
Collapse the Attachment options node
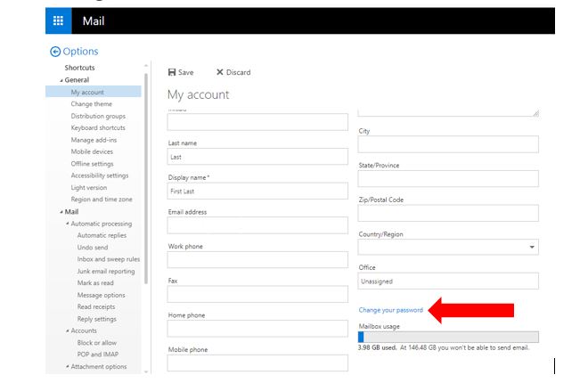(68, 367)
